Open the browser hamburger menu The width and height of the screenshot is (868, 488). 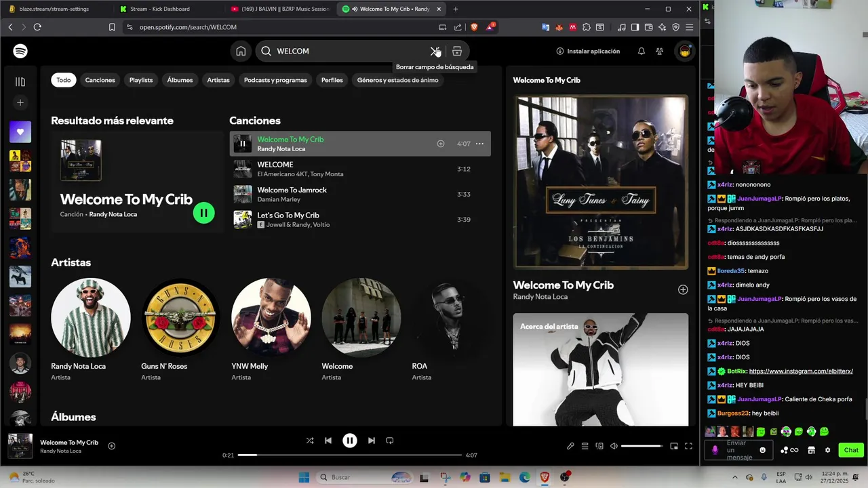[690, 27]
